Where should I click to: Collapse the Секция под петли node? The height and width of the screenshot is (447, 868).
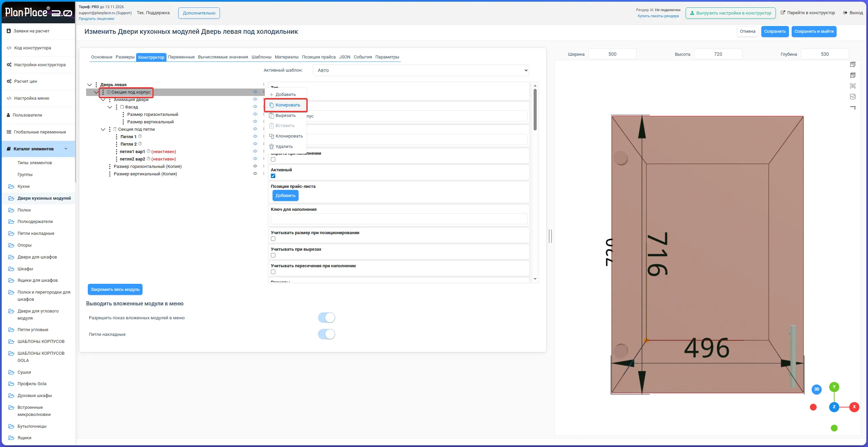[103, 129]
